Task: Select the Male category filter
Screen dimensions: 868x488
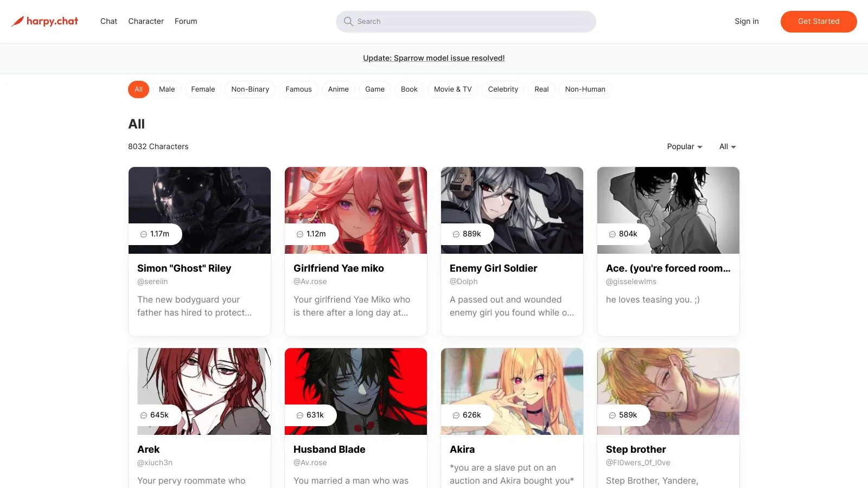Action: click(x=167, y=89)
